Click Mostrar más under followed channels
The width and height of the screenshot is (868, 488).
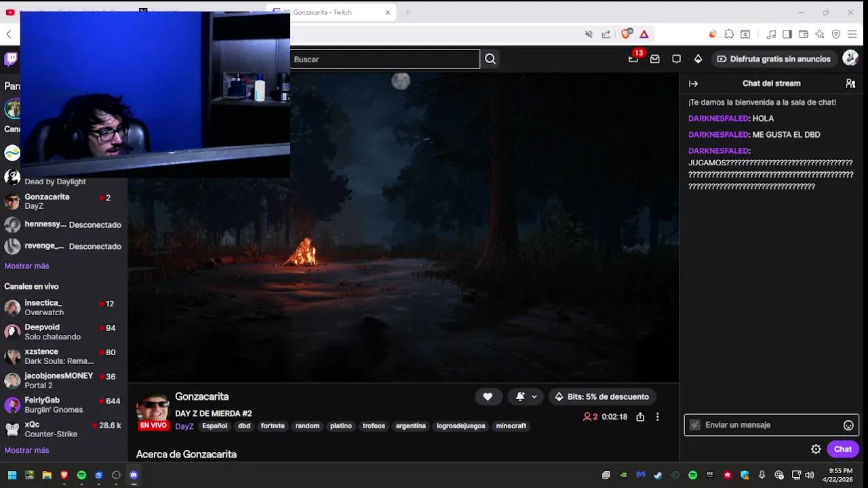click(x=26, y=266)
